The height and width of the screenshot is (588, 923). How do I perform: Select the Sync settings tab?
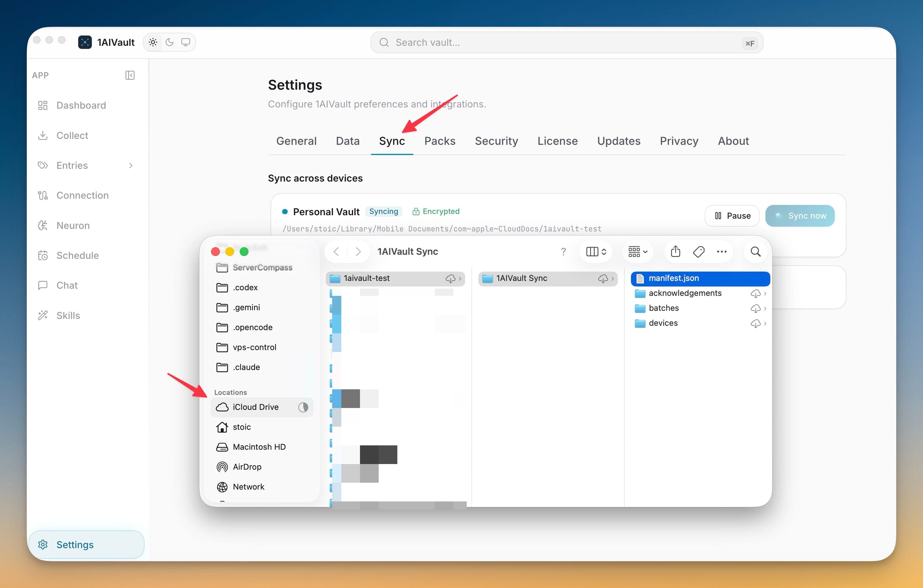[x=392, y=141]
